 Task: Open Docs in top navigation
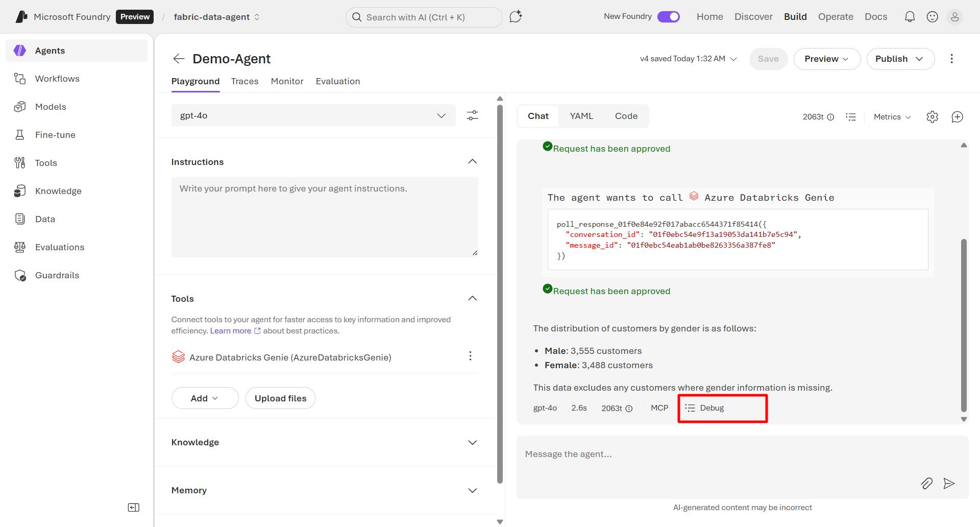(876, 17)
